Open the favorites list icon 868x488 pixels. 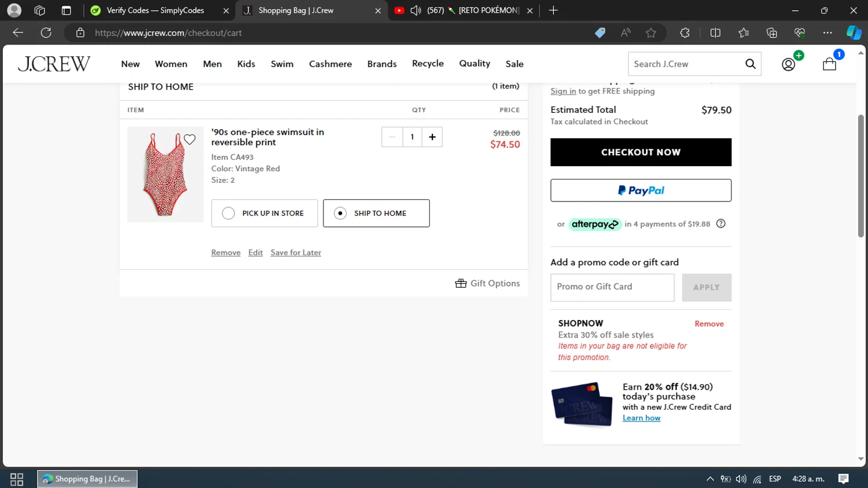coord(744,33)
